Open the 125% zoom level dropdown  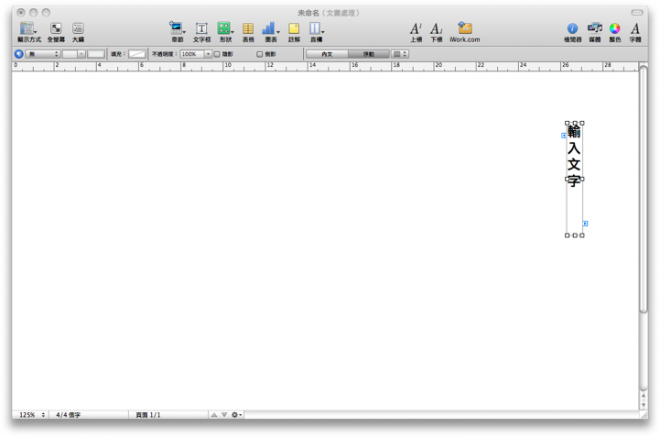(30, 414)
